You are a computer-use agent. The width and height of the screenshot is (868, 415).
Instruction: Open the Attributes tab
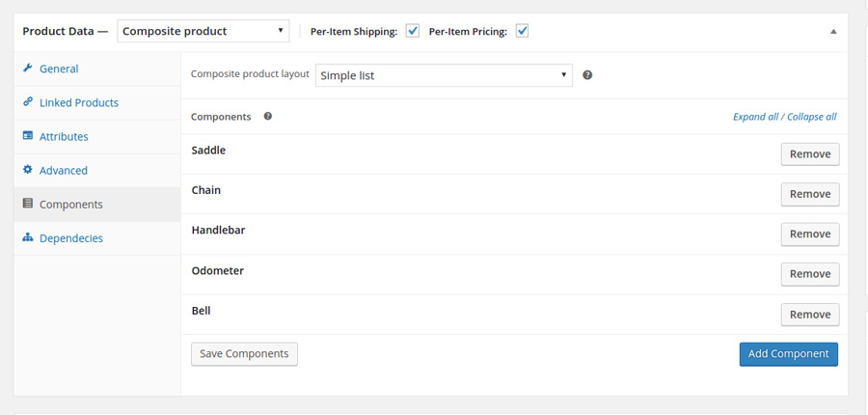coord(64,136)
